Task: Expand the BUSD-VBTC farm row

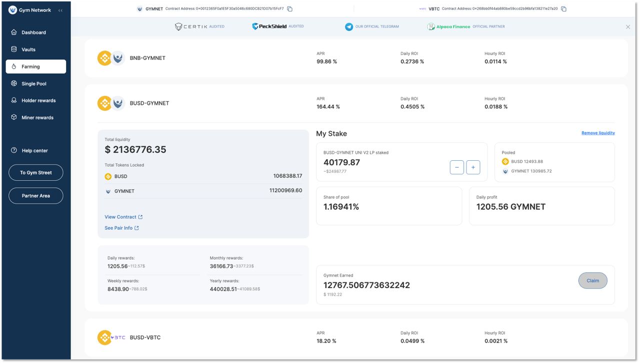Action: tap(145, 338)
